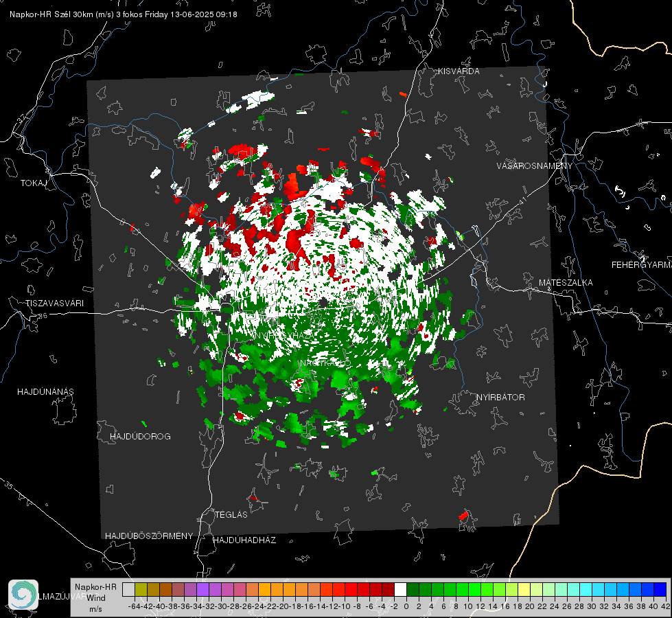The image size is (672, 618).
Task: Click the HAJDÚHADHÁZ city label
Action: [x=244, y=540]
